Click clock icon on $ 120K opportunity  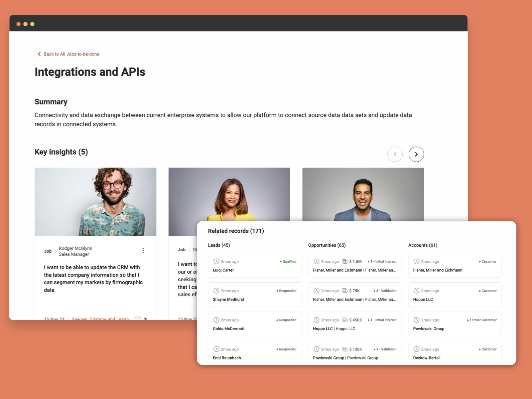coord(317,349)
